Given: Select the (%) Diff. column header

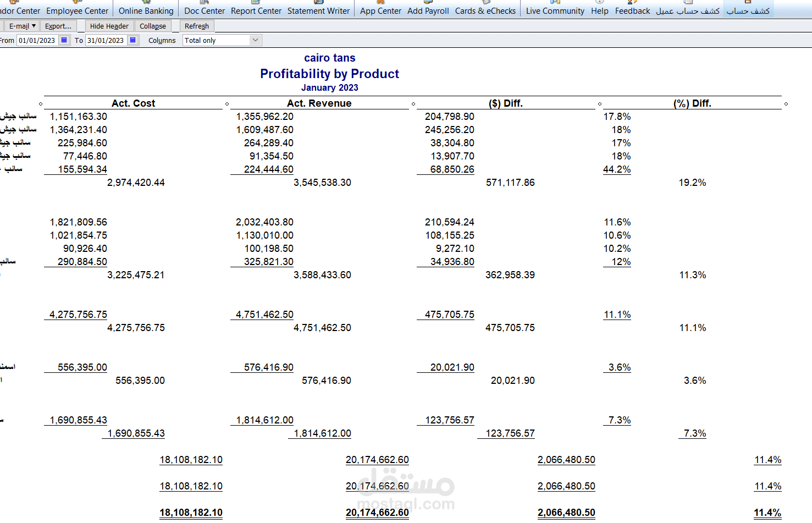Looking at the screenshot, I should tap(692, 103).
